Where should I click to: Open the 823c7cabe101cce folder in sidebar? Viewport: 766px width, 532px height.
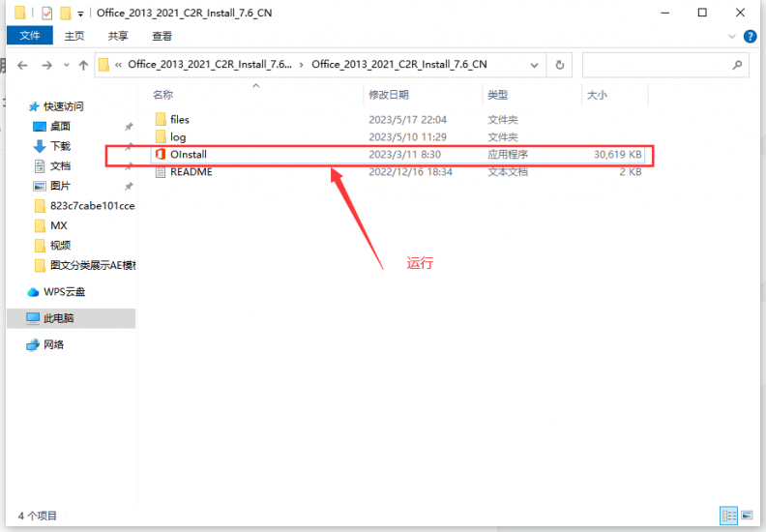tap(92, 206)
